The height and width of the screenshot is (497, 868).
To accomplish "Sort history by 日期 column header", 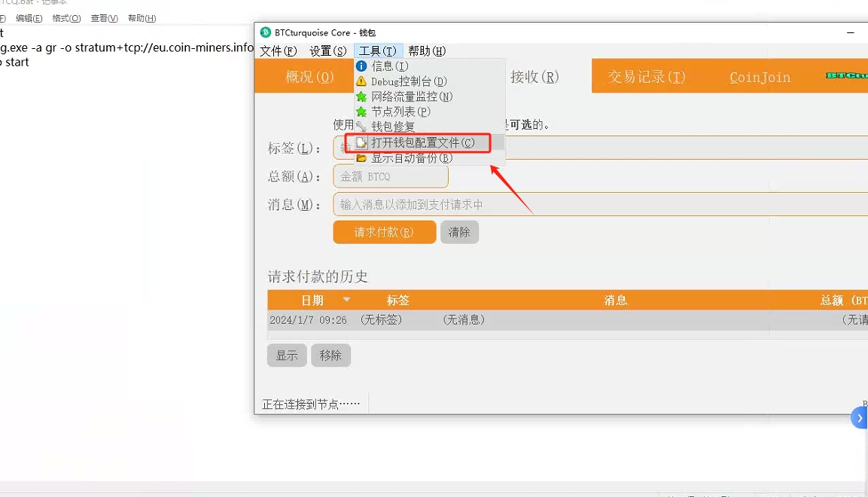I will tap(312, 300).
